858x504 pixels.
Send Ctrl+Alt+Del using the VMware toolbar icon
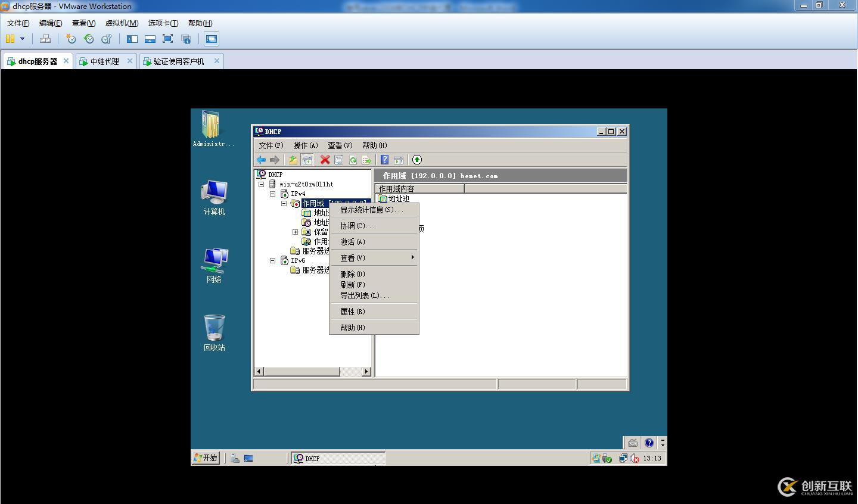pos(45,39)
